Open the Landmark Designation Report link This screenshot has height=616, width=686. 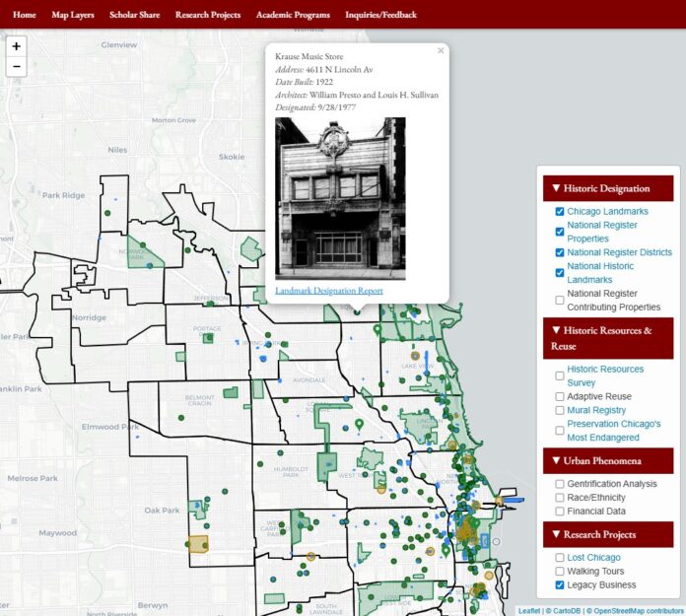[x=329, y=291]
